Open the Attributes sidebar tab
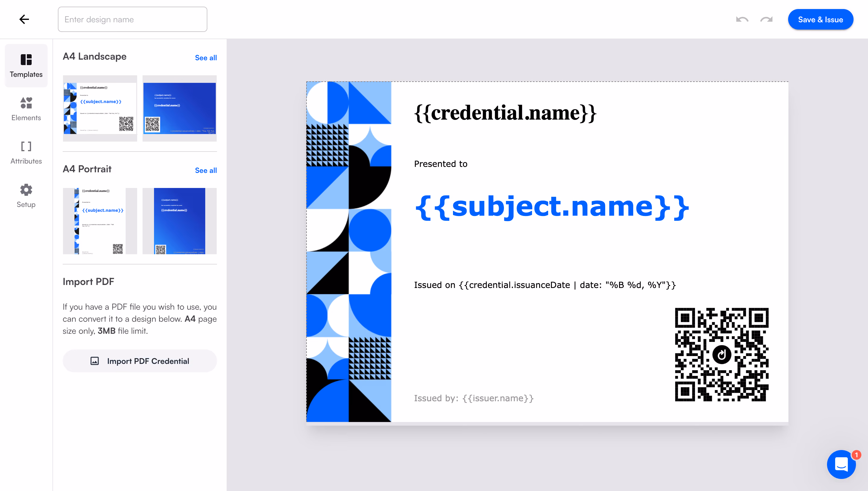The height and width of the screenshot is (491, 868). pyautogui.click(x=26, y=152)
